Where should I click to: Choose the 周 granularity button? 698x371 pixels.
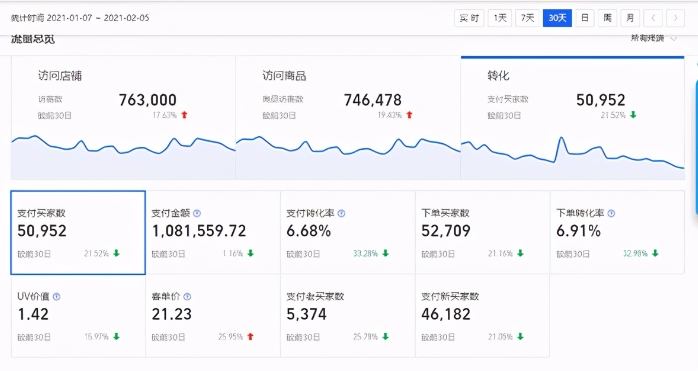pyautogui.click(x=607, y=18)
